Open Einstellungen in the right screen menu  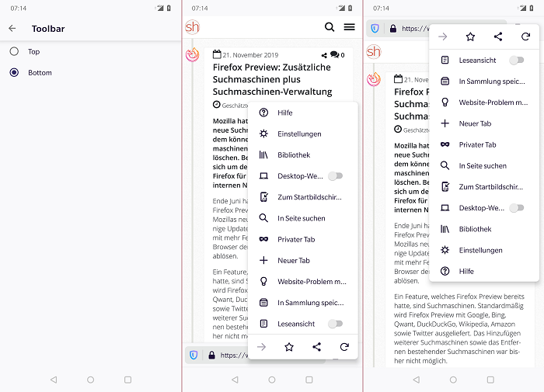tap(480, 250)
